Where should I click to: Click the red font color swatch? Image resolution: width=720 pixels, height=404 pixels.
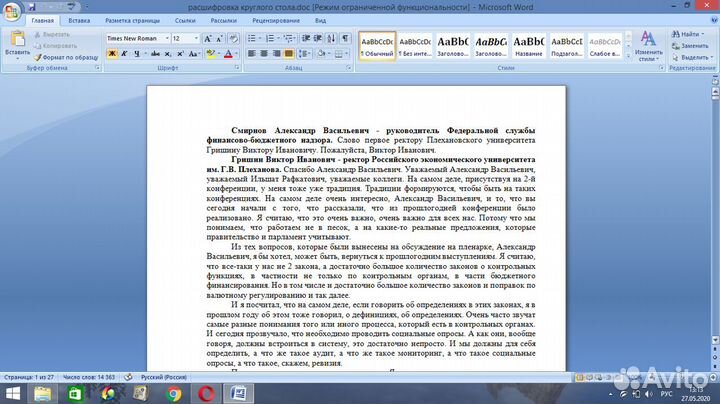[229, 53]
